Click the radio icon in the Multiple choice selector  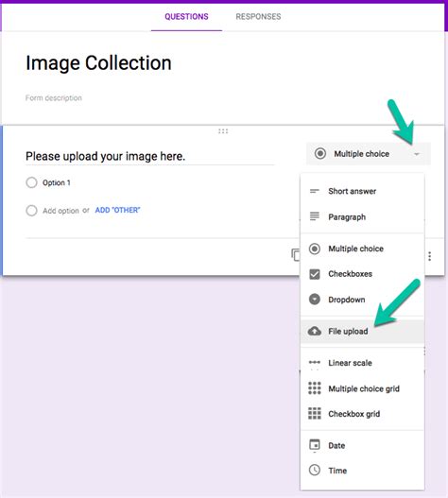pos(320,154)
